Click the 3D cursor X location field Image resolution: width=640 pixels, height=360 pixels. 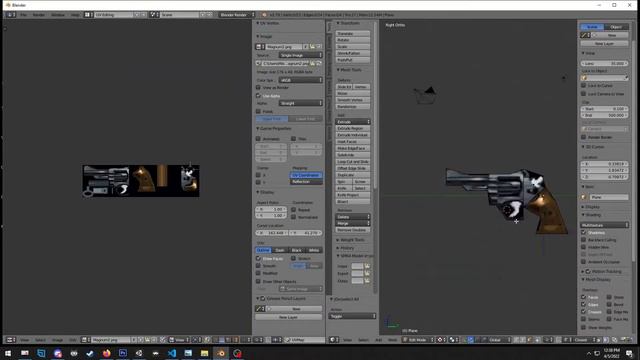pos(604,164)
